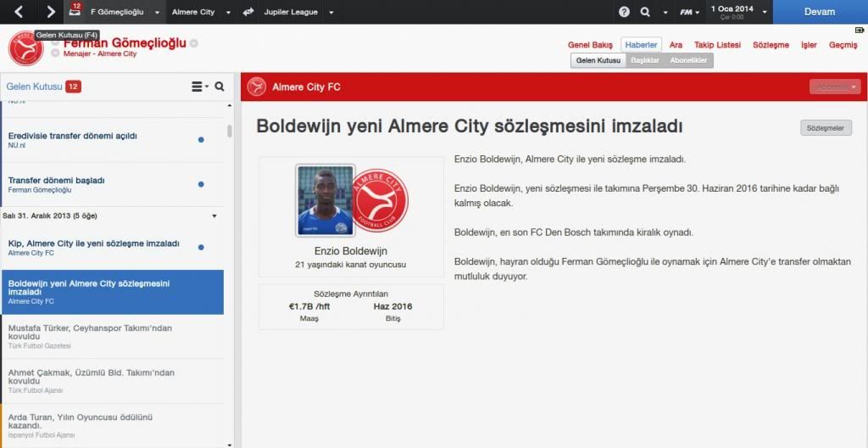Screen dimensions: 868x448
Task: Click the help question mark icon
Action: (624, 12)
